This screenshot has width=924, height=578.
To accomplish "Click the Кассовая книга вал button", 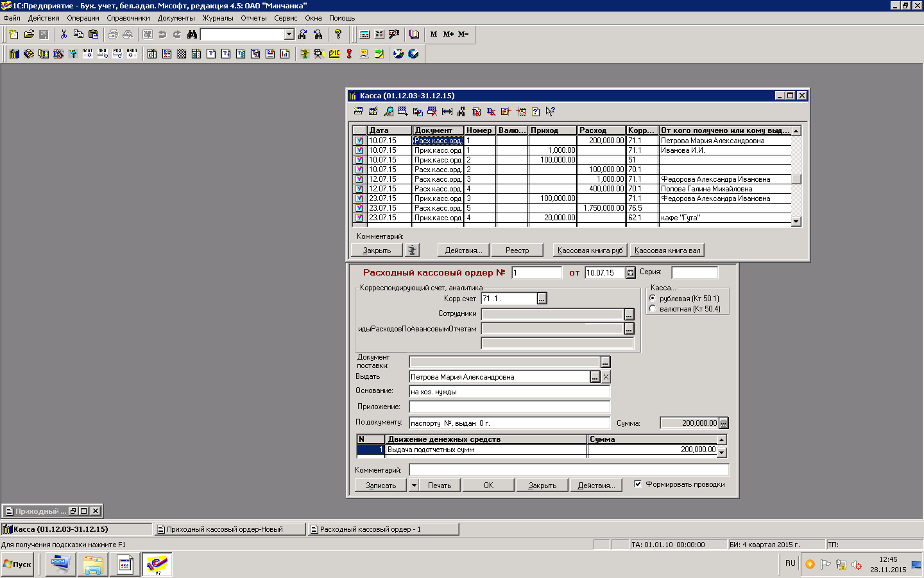I will click(x=667, y=250).
